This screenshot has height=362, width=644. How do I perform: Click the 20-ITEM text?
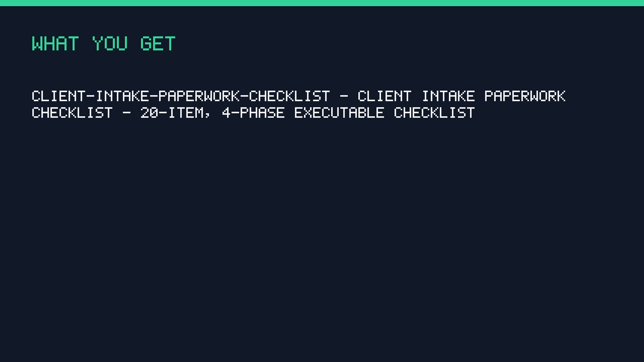tap(172, 113)
